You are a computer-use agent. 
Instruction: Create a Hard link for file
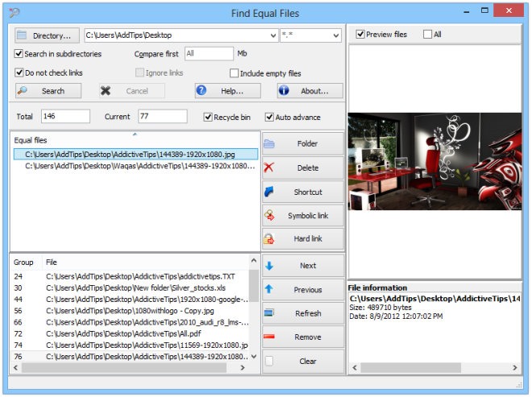(303, 239)
